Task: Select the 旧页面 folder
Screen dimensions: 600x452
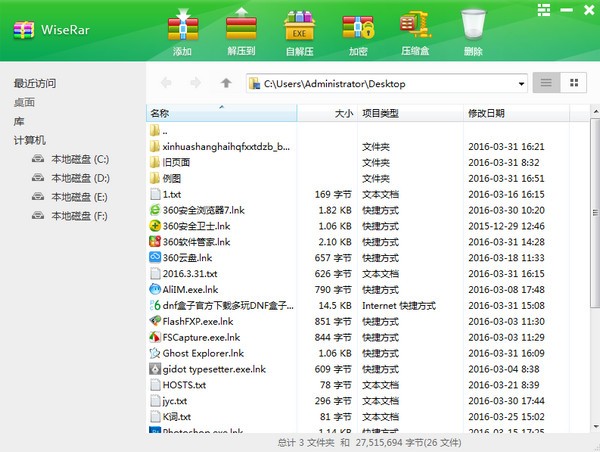Action: (x=367, y=163)
